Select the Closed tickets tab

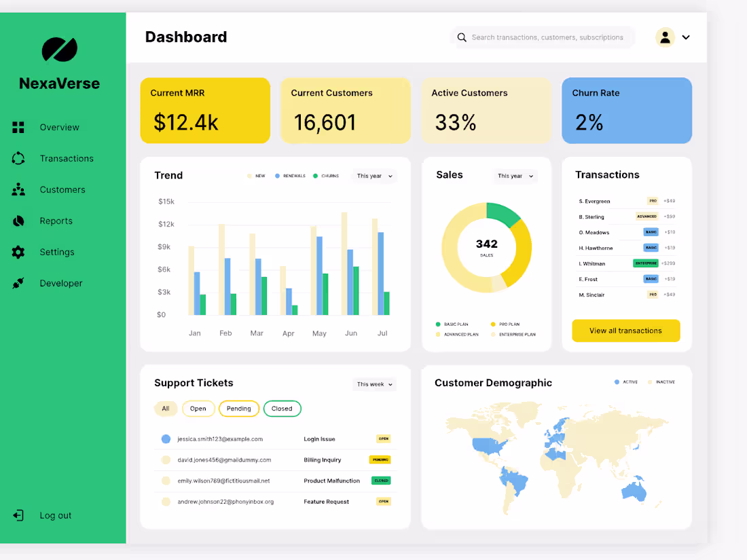282,409
